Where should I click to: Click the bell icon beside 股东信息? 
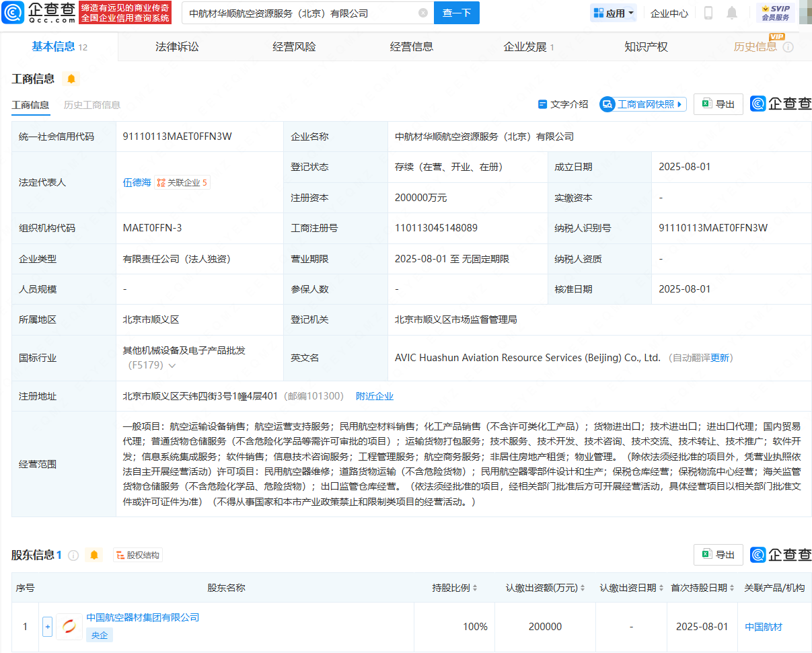[94, 555]
